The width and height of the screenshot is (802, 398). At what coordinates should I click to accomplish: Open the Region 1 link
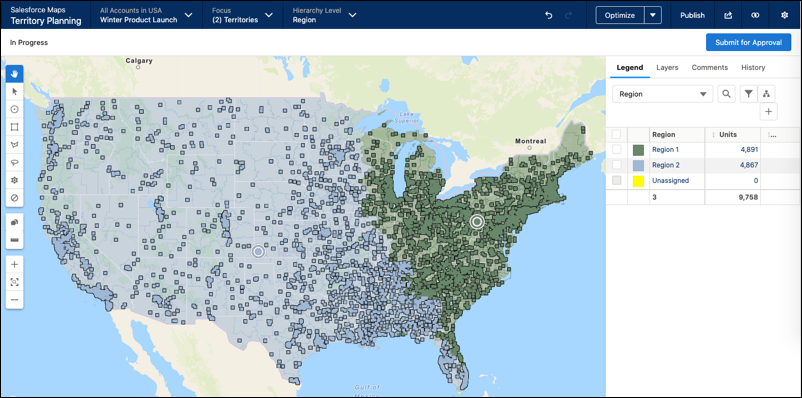point(665,150)
